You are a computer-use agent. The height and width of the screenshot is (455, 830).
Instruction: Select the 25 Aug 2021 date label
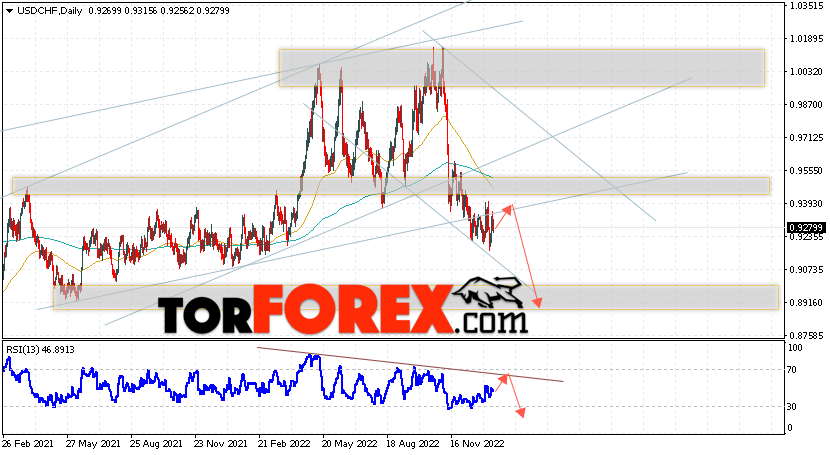[156, 444]
